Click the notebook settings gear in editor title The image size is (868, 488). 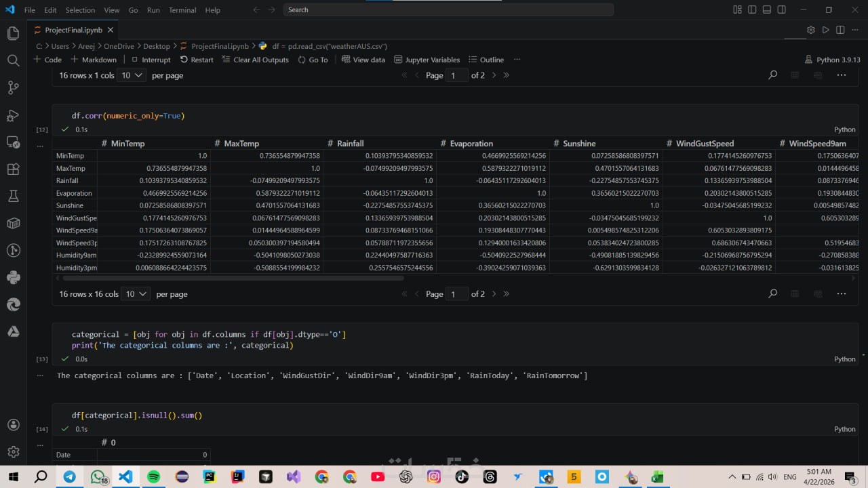[810, 30]
